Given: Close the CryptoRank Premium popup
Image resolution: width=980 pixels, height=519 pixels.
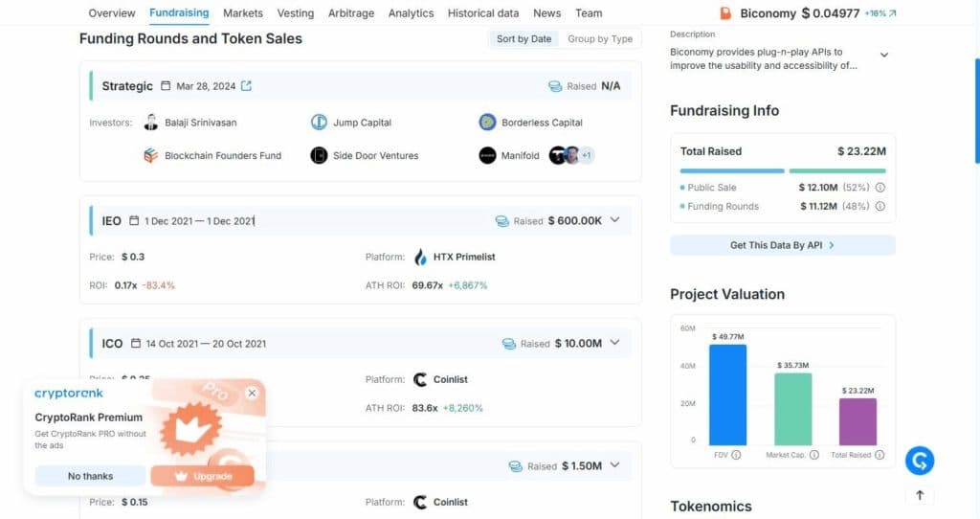Looking at the screenshot, I should coord(252,393).
